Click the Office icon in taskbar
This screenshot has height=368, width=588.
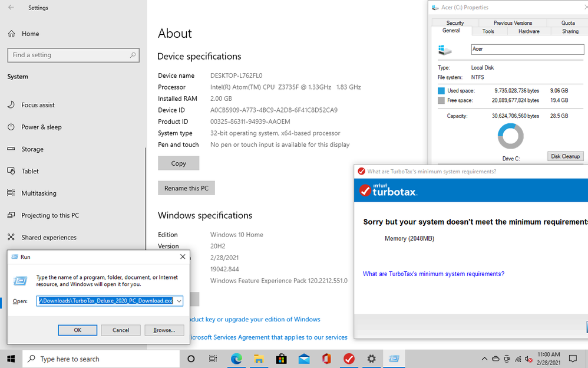pyautogui.click(x=326, y=359)
